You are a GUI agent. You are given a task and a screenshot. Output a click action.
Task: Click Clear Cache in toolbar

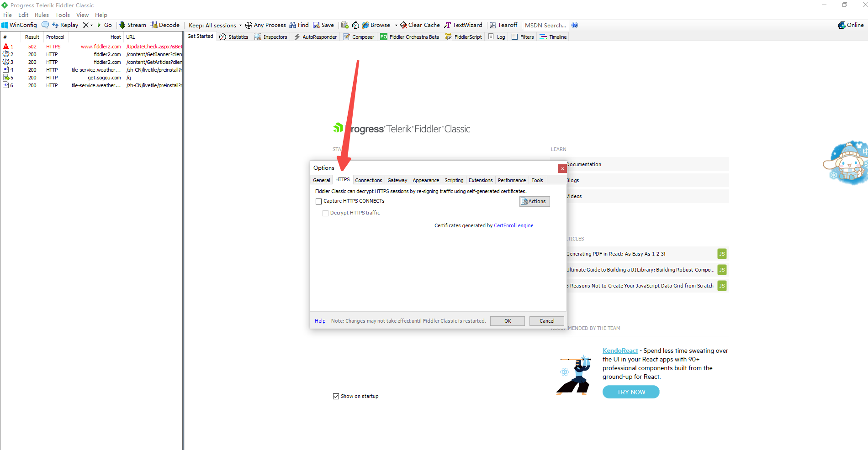pyautogui.click(x=420, y=25)
